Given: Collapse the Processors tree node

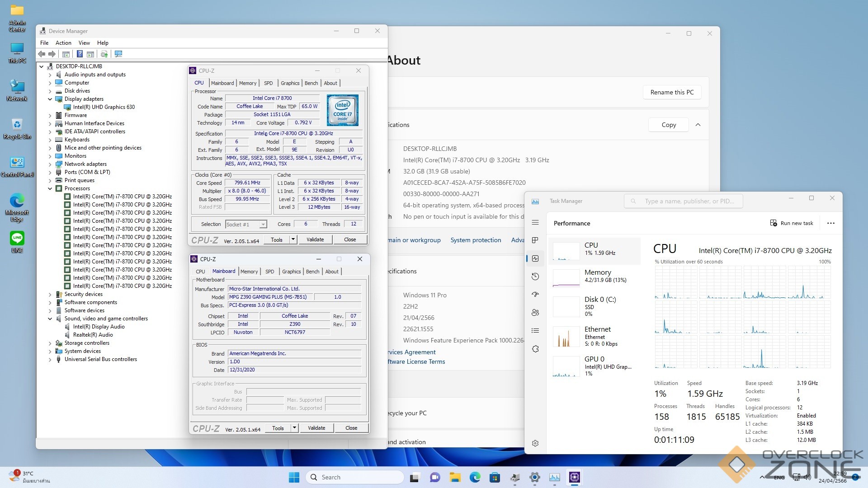Looking at the screenshot, I should pyautogui.click(x=50, y=188).
